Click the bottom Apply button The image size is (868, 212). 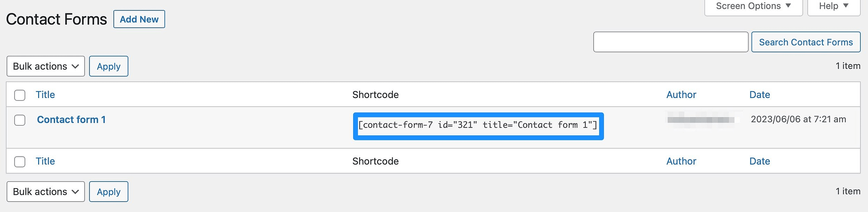109,192
